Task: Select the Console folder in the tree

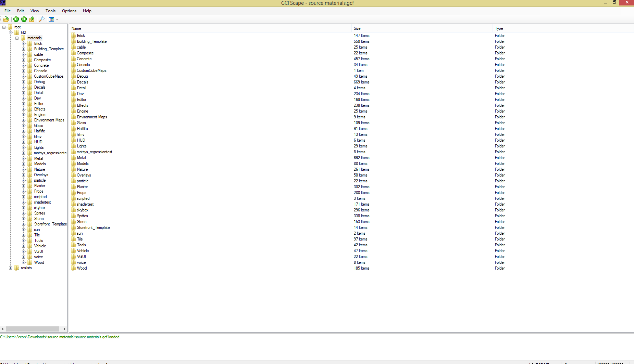Action: [40, 71]
